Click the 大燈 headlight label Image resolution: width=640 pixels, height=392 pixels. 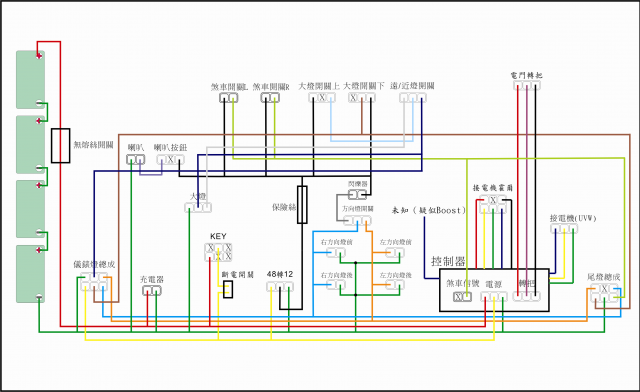198,196
